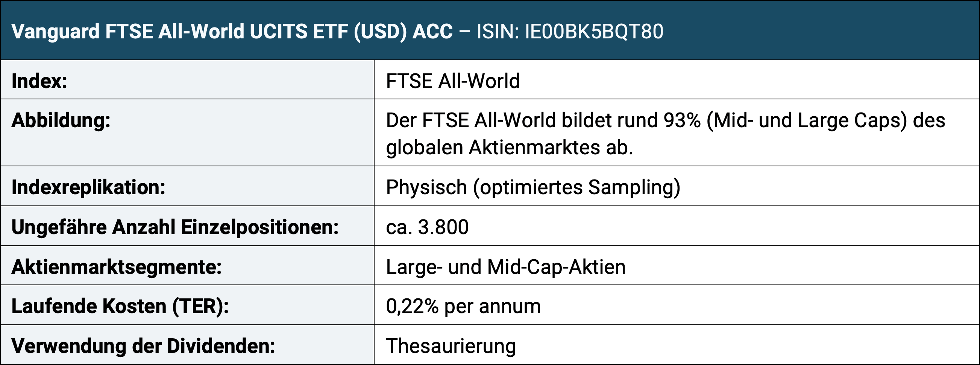Click the Index: row label
Image resolution: width=980 pixels, height=365 pixels.
pyautogui.click(x=39, y=81)
